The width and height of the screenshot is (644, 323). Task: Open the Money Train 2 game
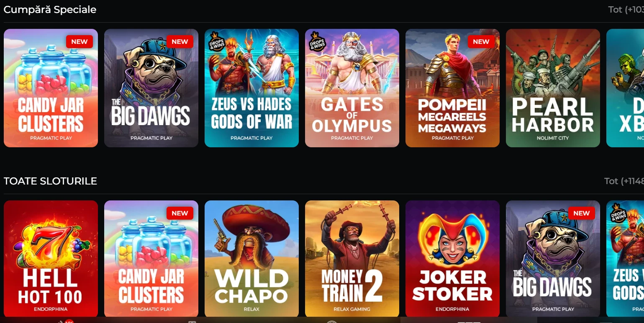(x=352, y=259)
